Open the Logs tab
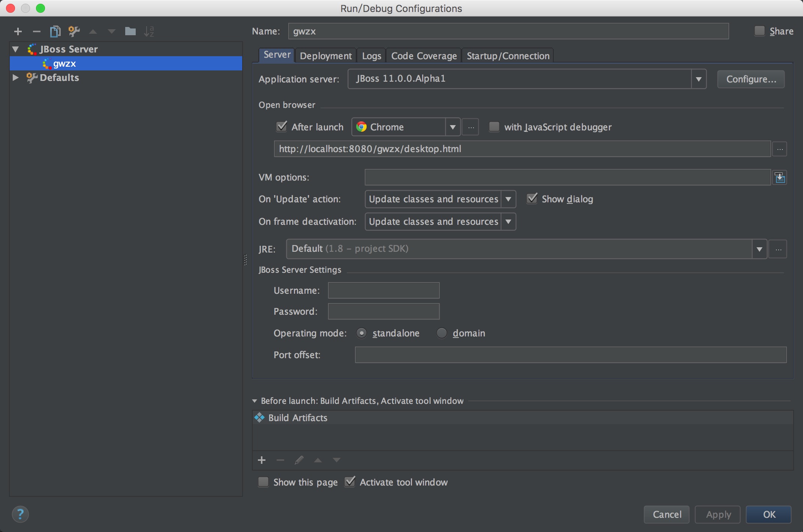 372,56
